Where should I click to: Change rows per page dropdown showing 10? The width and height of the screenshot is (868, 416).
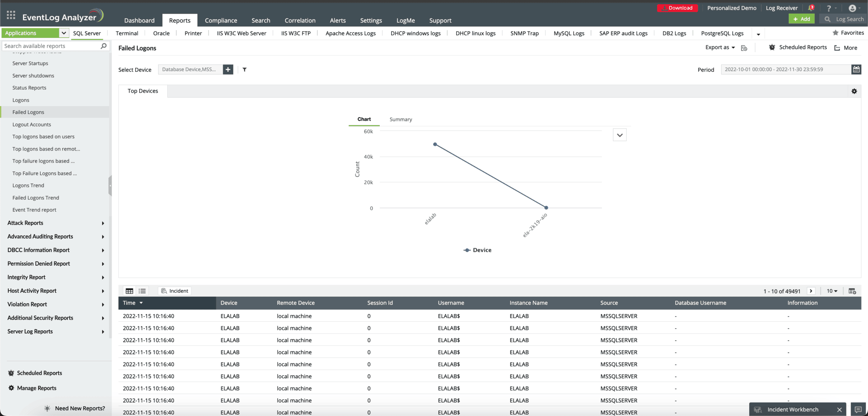coord(832,291)
